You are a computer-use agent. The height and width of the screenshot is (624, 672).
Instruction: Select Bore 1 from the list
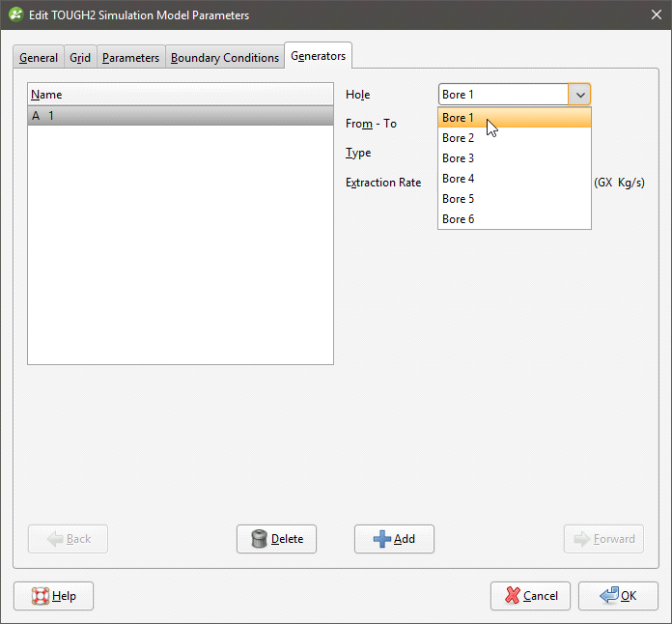[x=459, y=118]
